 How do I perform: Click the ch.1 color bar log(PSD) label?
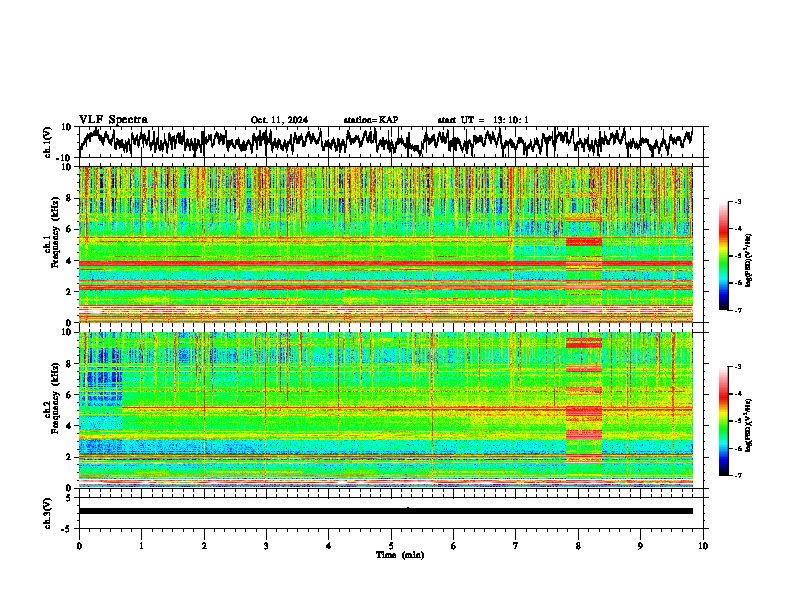pyautogui.click(x=748, y=260)
